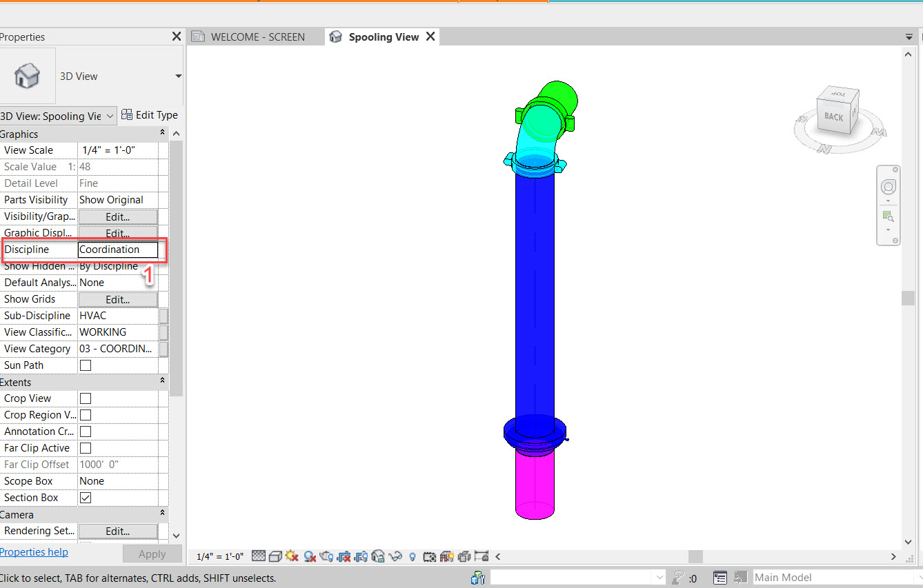Click the Discipline field showing Coordination

tap(117, 250)
